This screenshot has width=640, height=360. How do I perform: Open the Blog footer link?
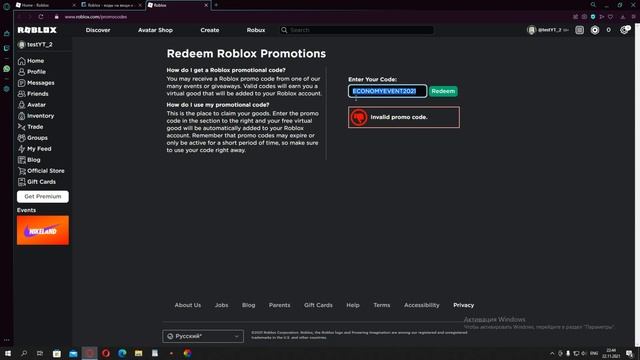pyautogui.click(x=249, y=305)
